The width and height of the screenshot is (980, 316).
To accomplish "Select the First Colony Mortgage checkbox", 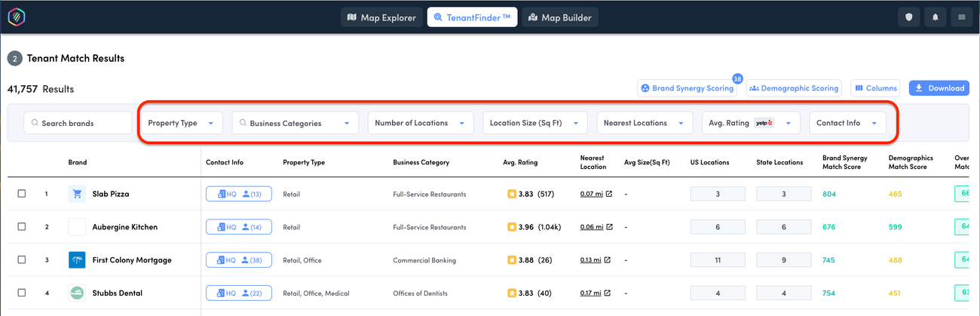I will 22,259.
